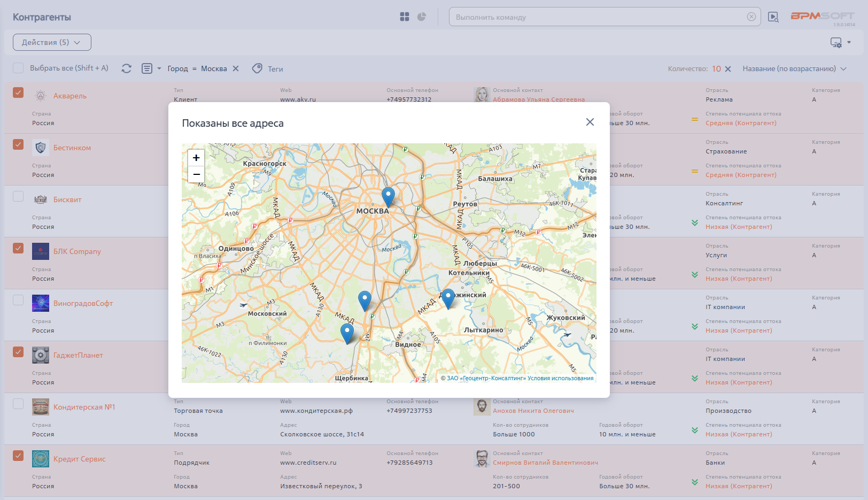Remove the "Город = Москва" filter
This screenshot has height=500, width=868.
pyautogui.click(x=236, y=68)
